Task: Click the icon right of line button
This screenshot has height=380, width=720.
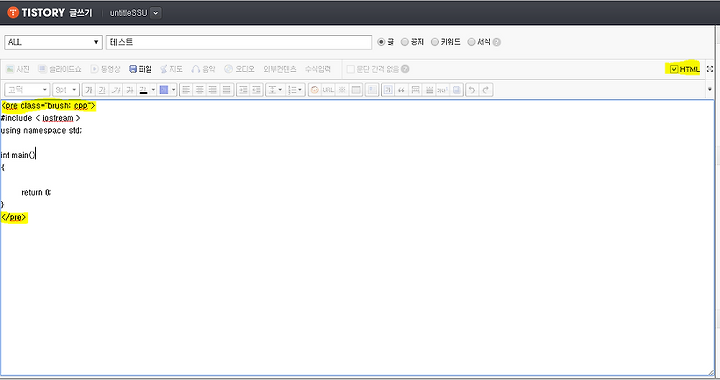Action: (429, 90)
